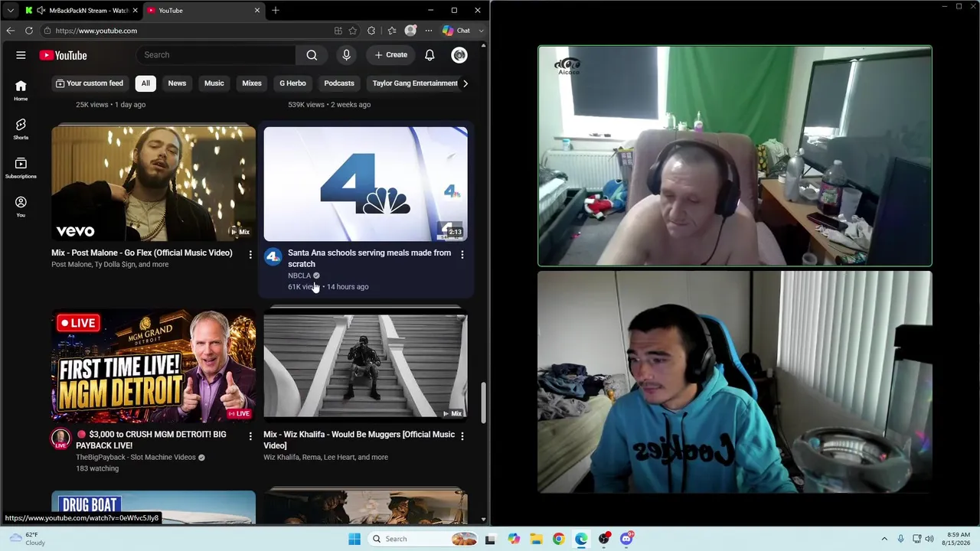Start voice search with the microphone icon
The height and width of the screenshot is (551, 980).
[346, 55]
